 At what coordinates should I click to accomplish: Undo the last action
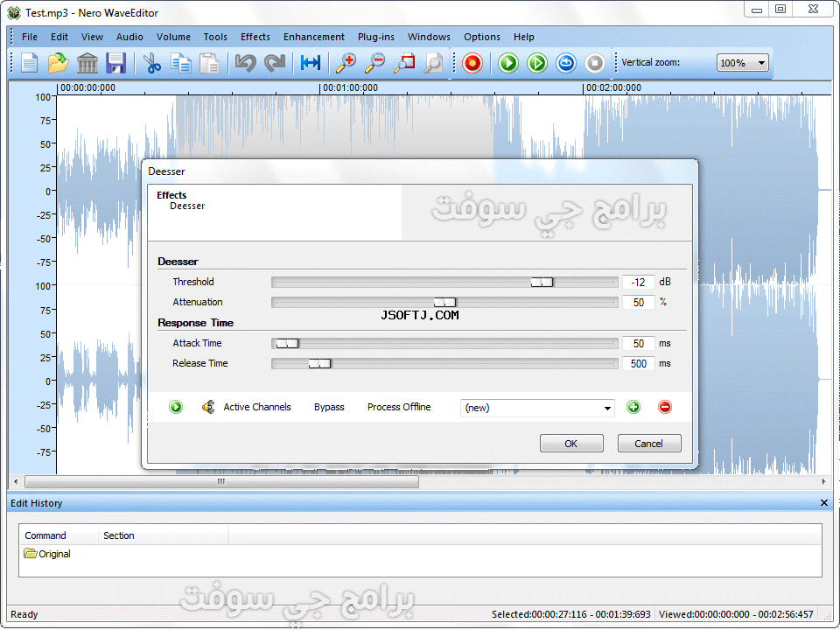[245, 63]
